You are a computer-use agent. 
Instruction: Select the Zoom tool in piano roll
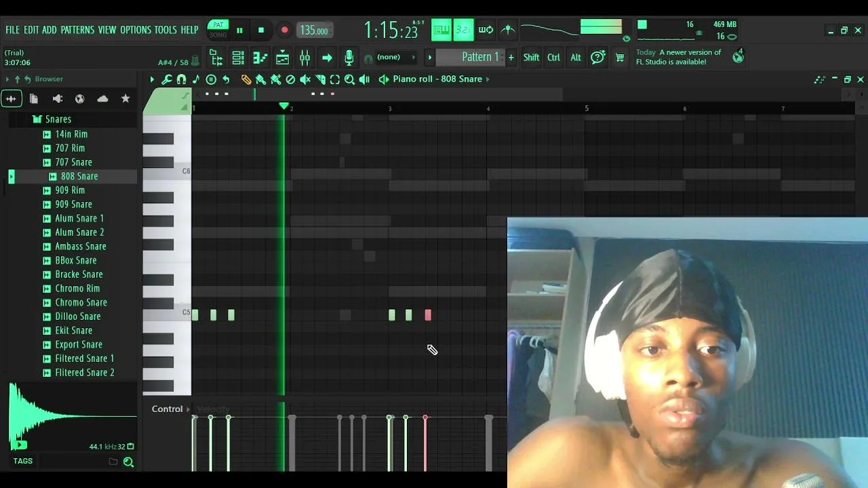pyautogui.click(x=350, y=79)
